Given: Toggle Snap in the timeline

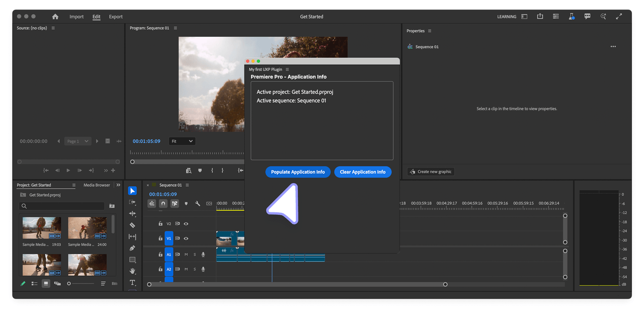Looking at the screenshot, I should (163, 203).
